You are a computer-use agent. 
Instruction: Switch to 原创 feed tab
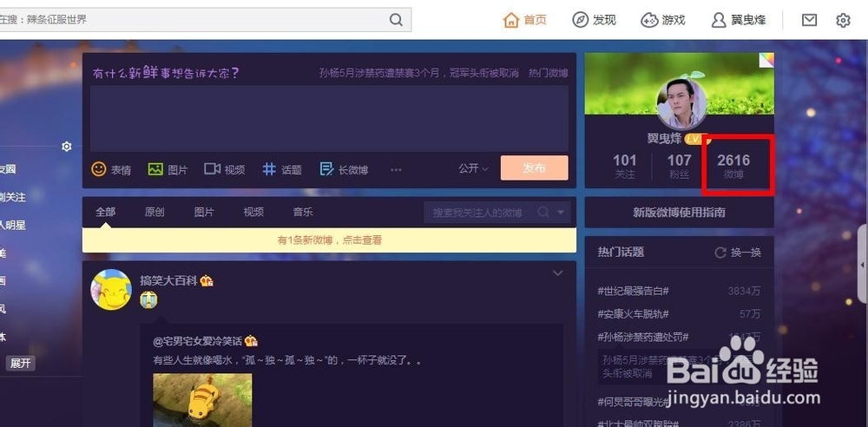pos(155,212)
